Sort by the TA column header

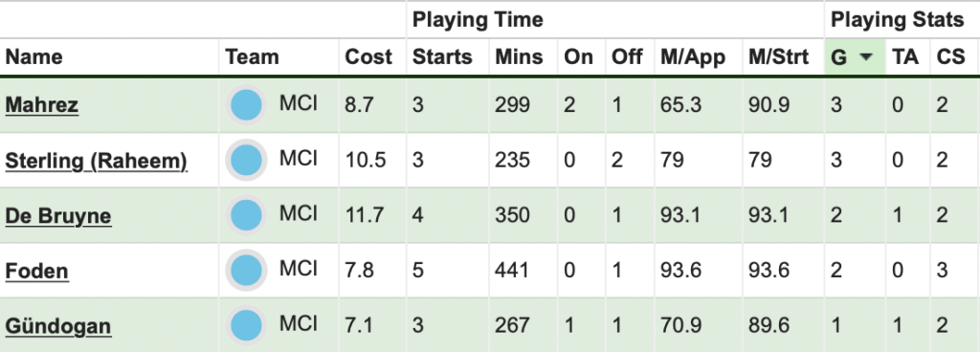(x=905, y=57)
